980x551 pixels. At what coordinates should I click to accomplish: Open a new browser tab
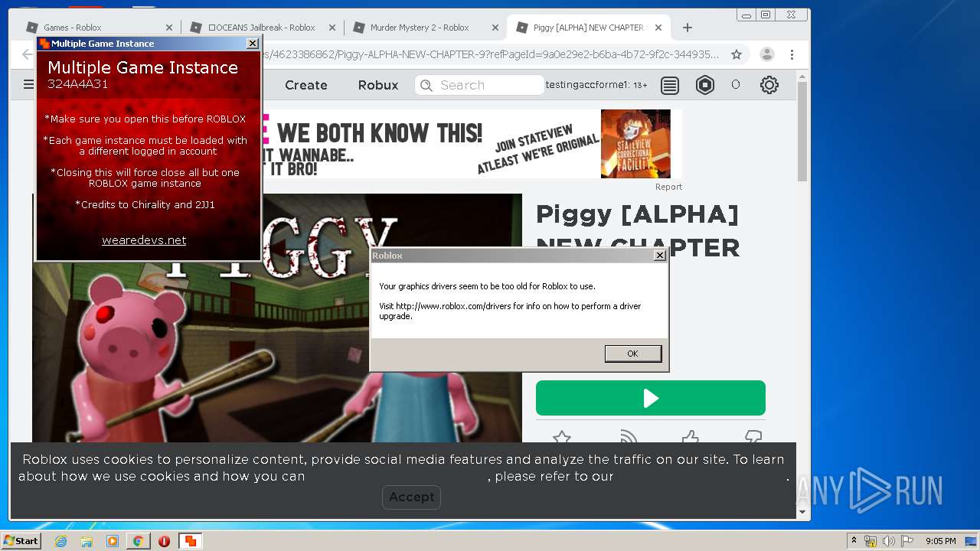[x=688, y=28]
